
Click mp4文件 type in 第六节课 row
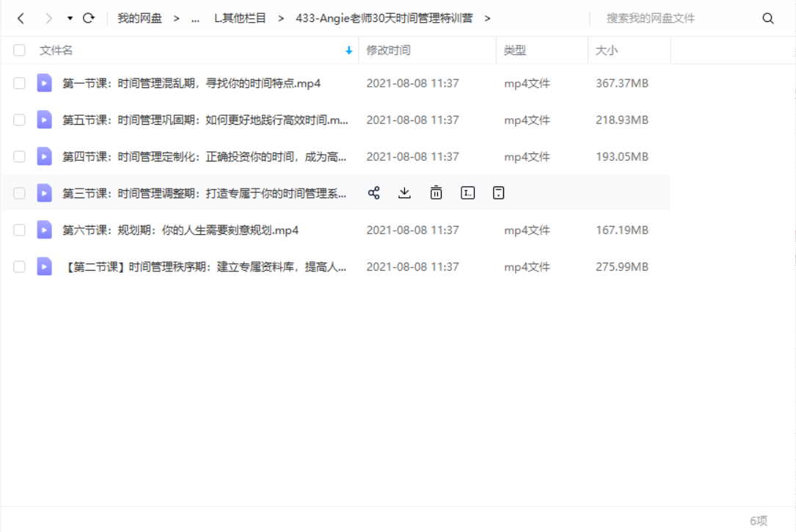tap(527, 230)
